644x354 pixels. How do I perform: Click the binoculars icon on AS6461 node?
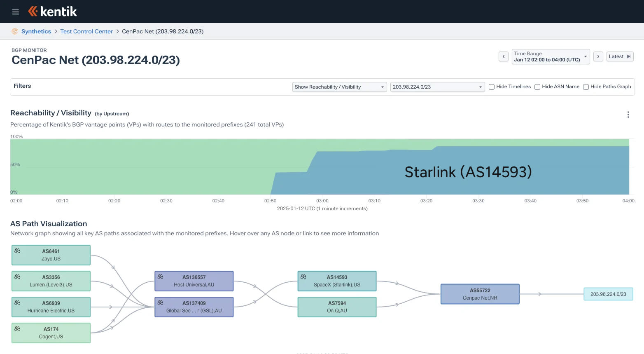[17, 251]
